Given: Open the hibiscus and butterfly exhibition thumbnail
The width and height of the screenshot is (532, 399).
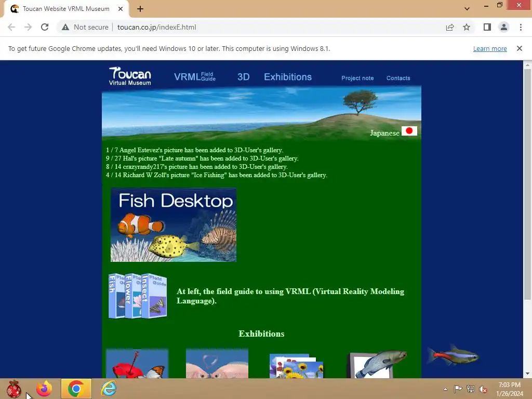Looking at the screenshot, I should tap(137, 363).
